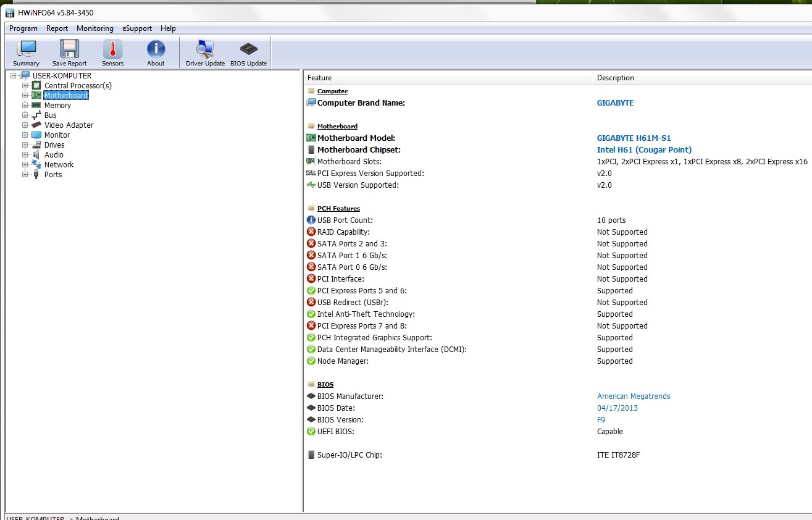Click the USB Port Count info icon

coord(311,220)
